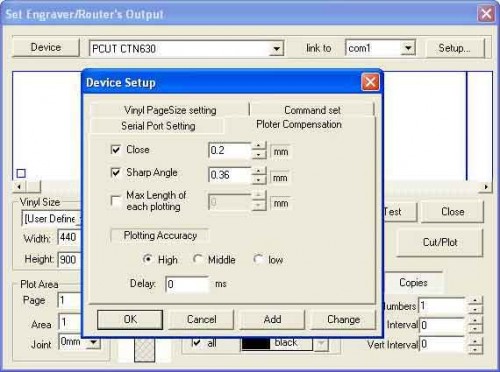Toggle the Close compensation checkbox

(x=115, y=150)
